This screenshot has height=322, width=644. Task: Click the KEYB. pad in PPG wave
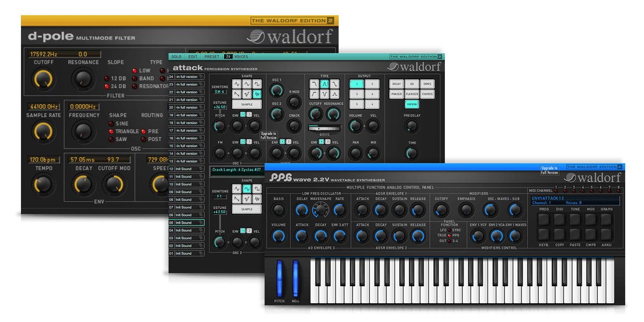click(x=544, y=235)
